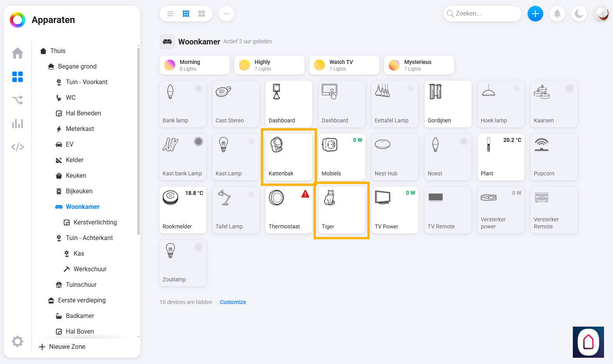Open the Flows shuffle icon in the left rail
The height and width of the screenshot is (364, 613).
(x=18, y=100)
